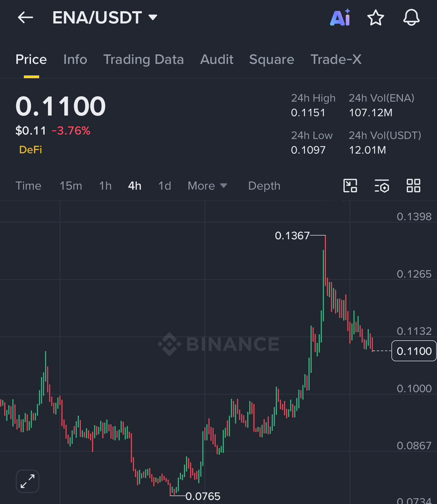
Task: Open the Audit tab
Action: (217, 60)
